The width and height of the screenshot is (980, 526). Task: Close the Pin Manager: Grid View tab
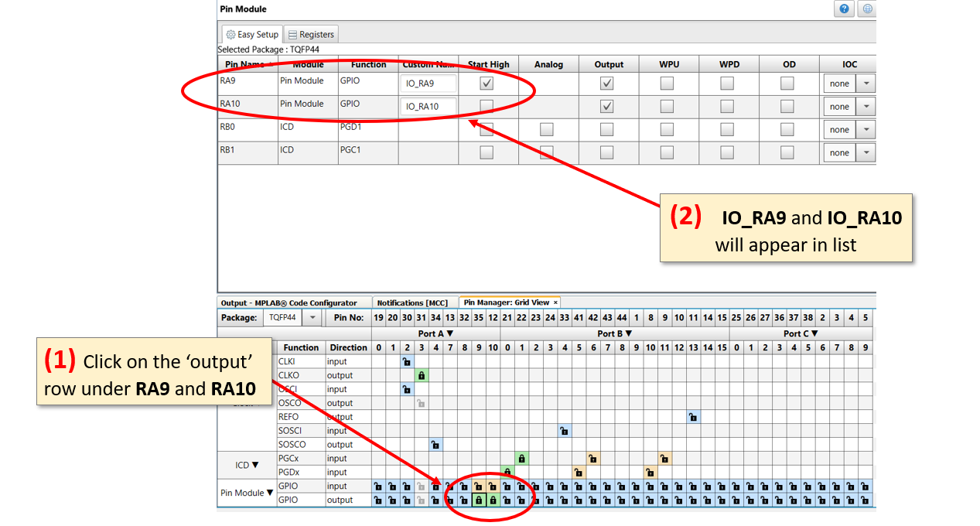555,302
